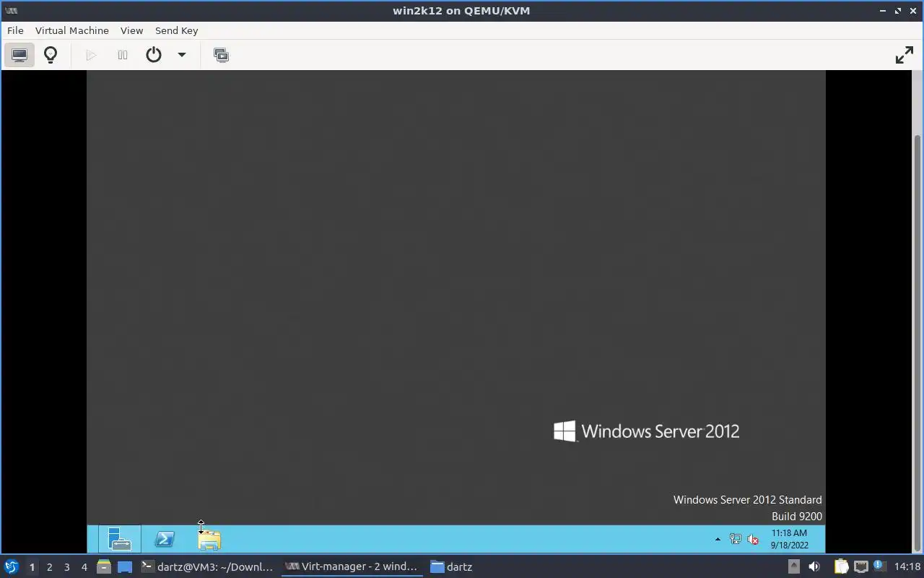Click the Windows clock showing 11:18 AM
This screenshot has width=924, height=578.
point(789,539)
